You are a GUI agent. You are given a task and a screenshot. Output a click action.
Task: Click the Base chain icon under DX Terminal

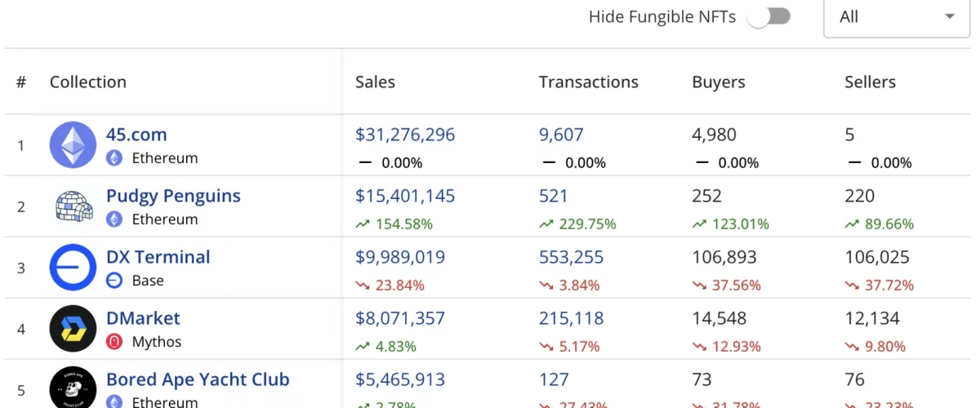pyautogui.click(x=114, y=281)
